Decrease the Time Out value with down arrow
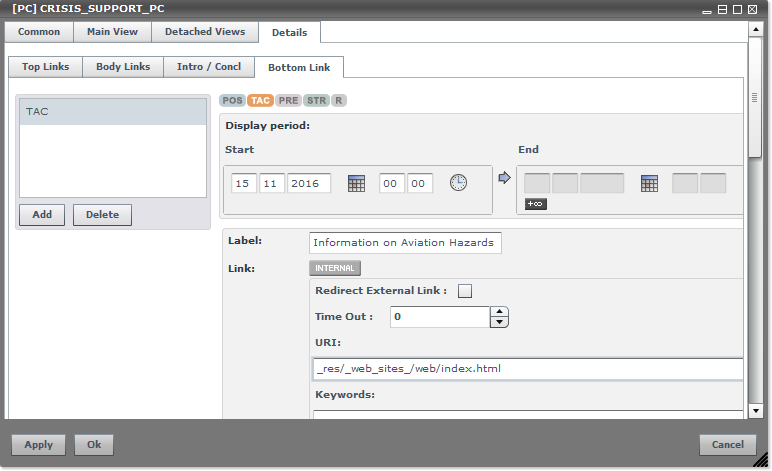This screenshot has width=772, height=471. coord(499,322)
